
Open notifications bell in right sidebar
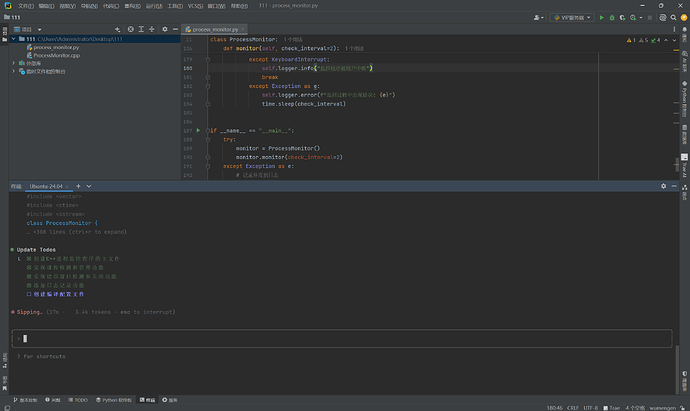(684, 29)
